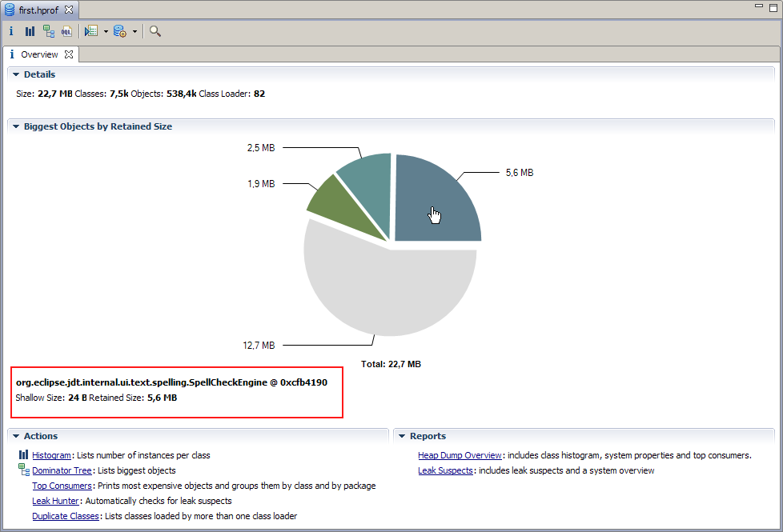The image size is (783, 532).
Task: Click the Objects: 538,4k detail
Action: (164, 94)
